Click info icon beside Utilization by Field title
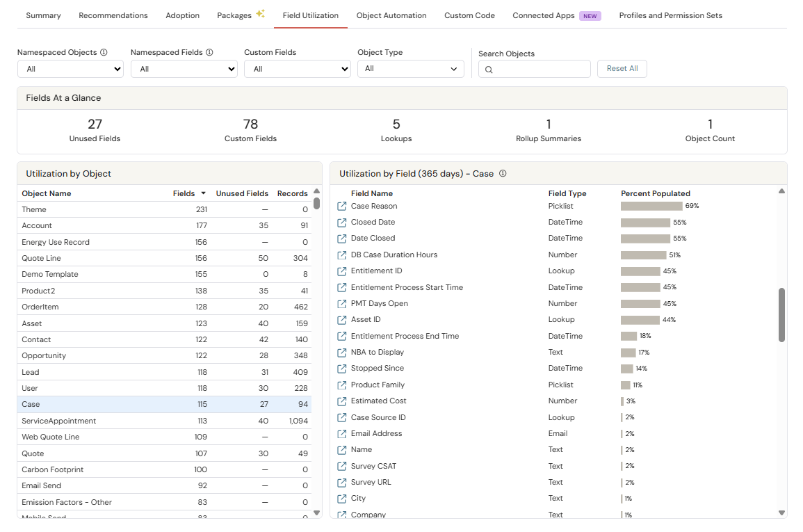The width and height of the screenshot is (803, 532). (x=503, y=174)
